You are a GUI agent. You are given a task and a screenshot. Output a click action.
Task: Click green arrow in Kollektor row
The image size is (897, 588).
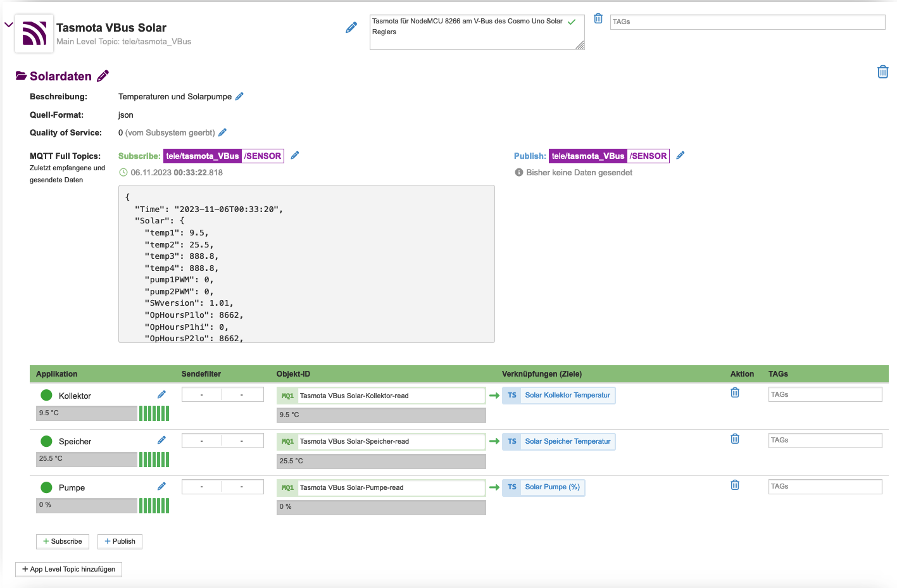coord(494,395)
